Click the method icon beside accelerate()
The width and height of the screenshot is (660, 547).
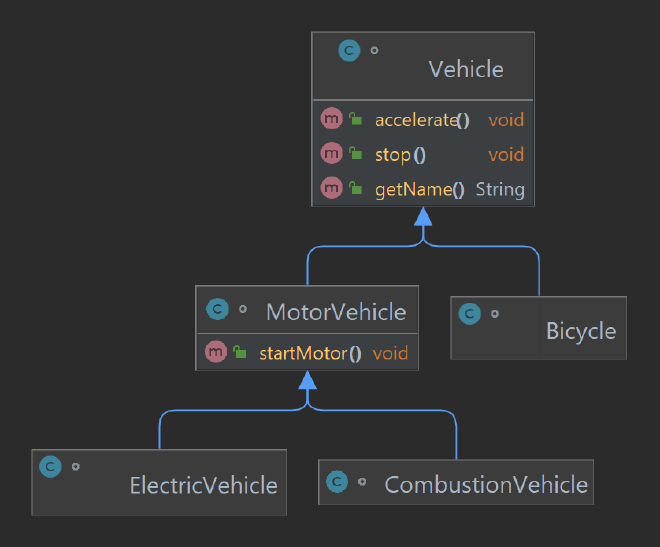(x=331, y=118)
